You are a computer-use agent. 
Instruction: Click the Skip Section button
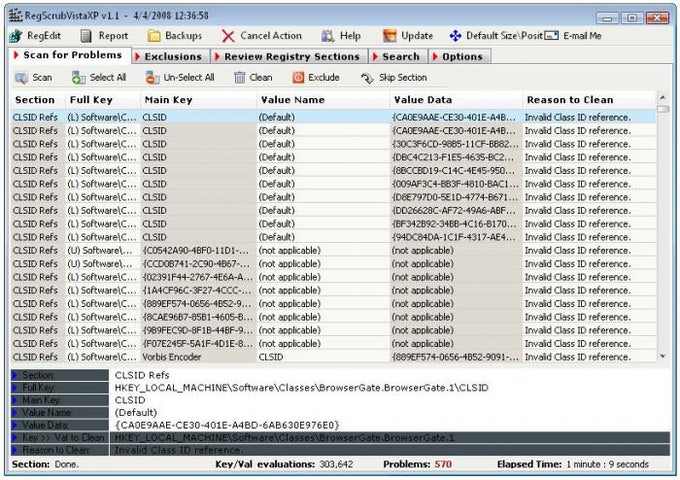tap(394, 78)
